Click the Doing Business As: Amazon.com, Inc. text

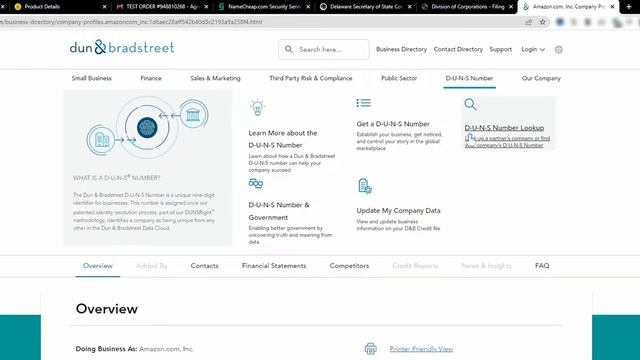[134, 349]
